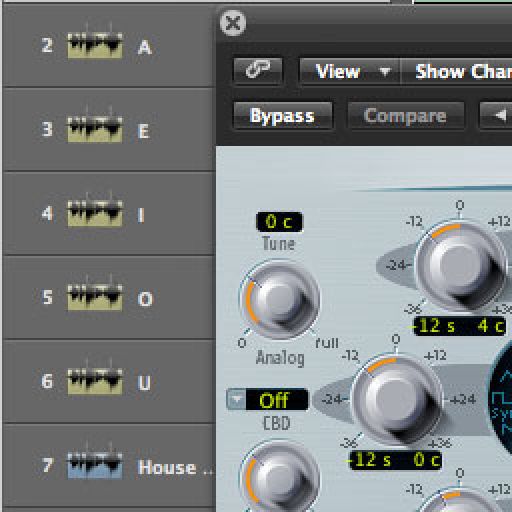Click the Tune value field showing 0 c
512x512 pixels.
pos(279,222)
